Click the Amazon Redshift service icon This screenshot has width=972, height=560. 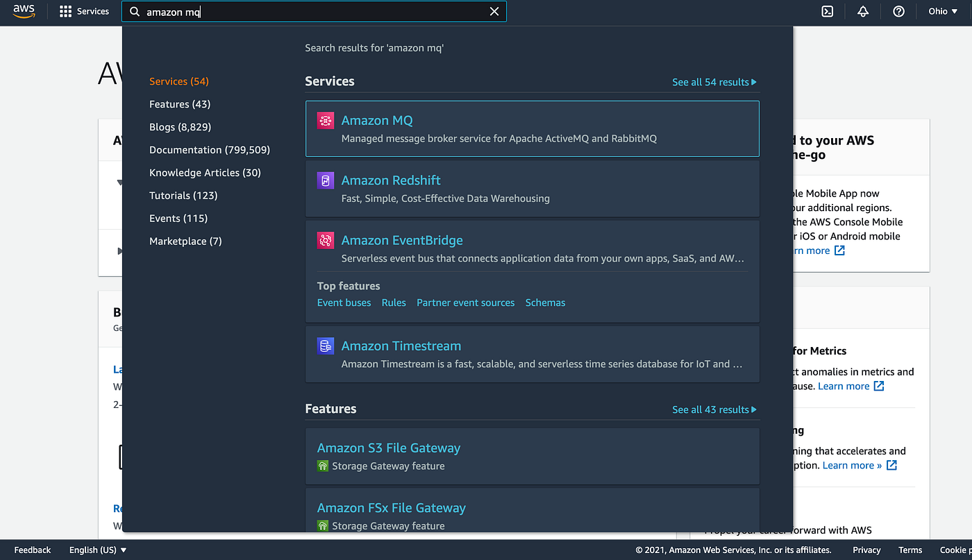(326, 180)
